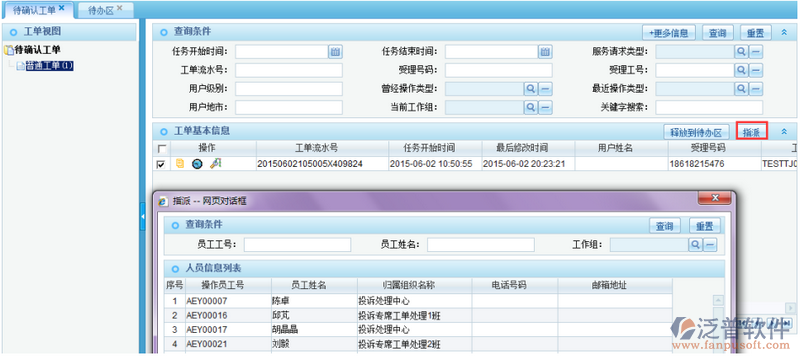Click the yellow note icon in the 操作 column
Viewport: 800px width, 361px height.
[x=180, y=164]
